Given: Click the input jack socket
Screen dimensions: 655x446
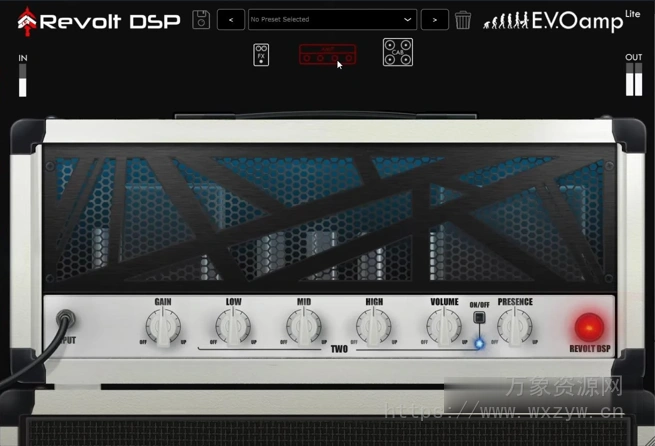Looking at the screenshot, I should click(66, 319).
